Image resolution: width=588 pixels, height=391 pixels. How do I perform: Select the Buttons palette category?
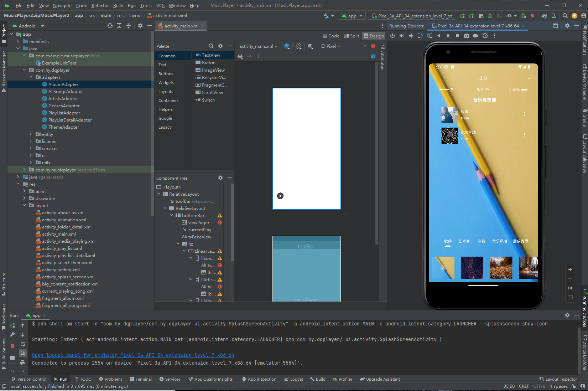coord(166,74)
